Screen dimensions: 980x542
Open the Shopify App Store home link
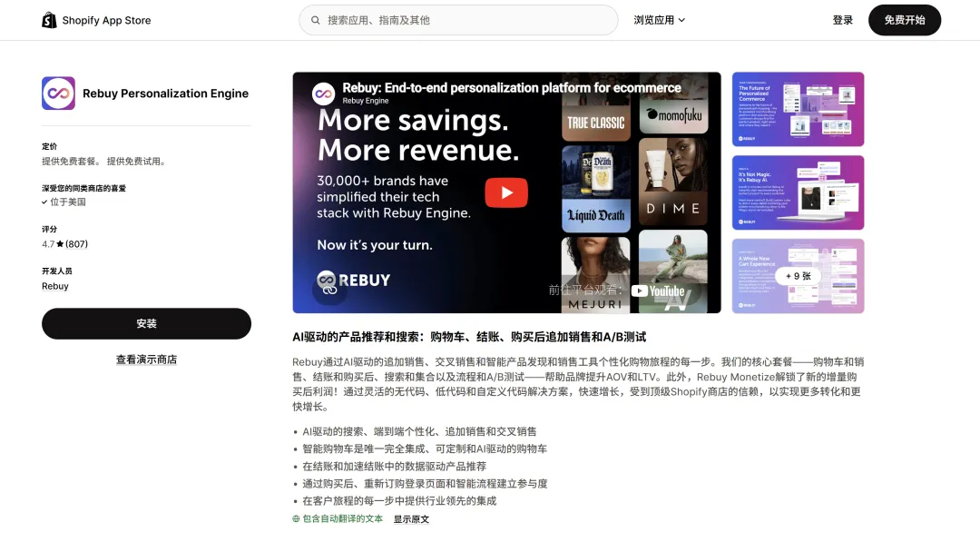coord(96,20)
